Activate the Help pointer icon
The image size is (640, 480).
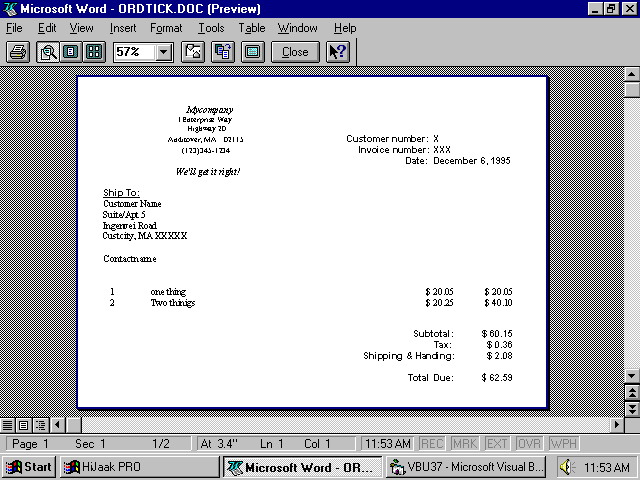click(337, 52)
